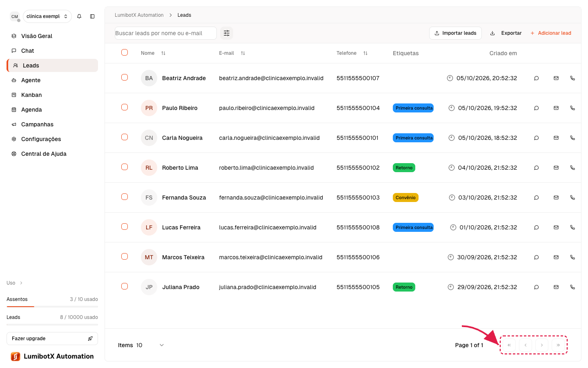Check the Marcos Teixeira row checkbox
588x368 pixels.
click(125, 256)
